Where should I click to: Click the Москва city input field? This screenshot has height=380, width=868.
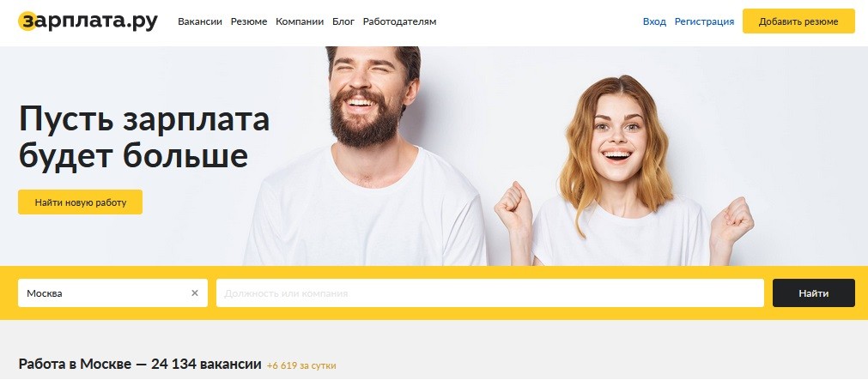106,293
